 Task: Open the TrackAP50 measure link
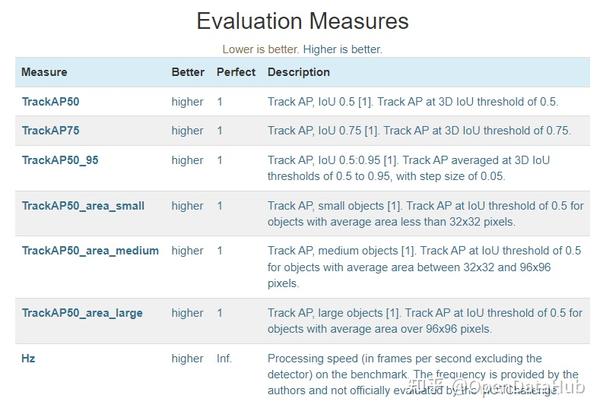[49, 102]
